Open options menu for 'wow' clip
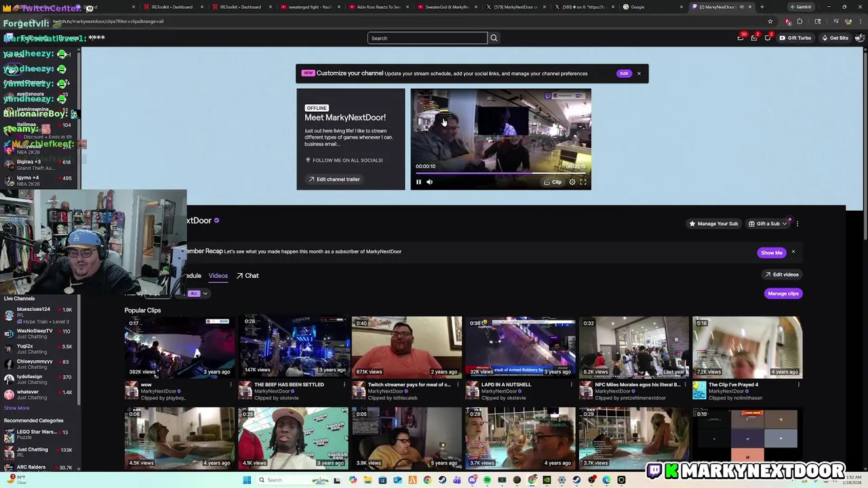The image size is (868, 488). click(x=231, y=385)
